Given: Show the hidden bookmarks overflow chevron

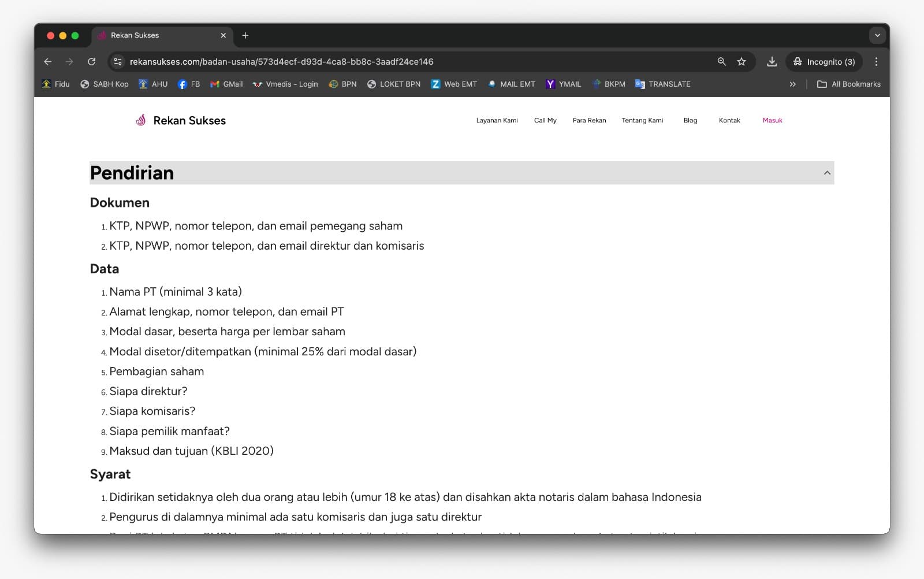Looking at the screenshot, I should (792, 84).
